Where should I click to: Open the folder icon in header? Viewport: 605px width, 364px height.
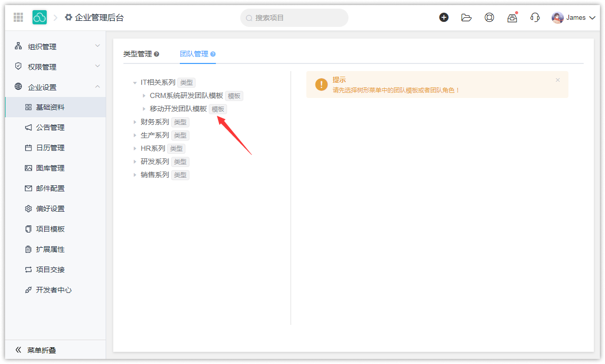click(x=466, y=18)
